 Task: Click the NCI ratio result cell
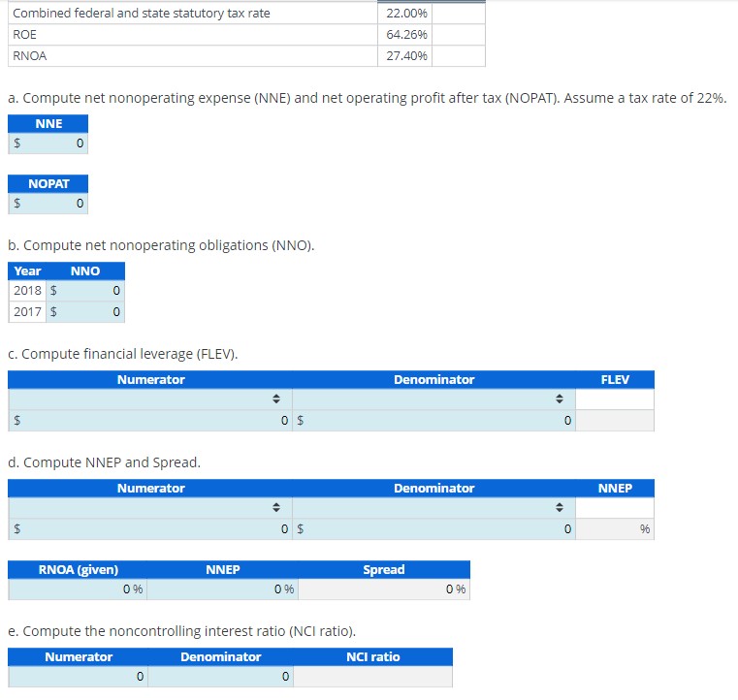coord(372,677)
